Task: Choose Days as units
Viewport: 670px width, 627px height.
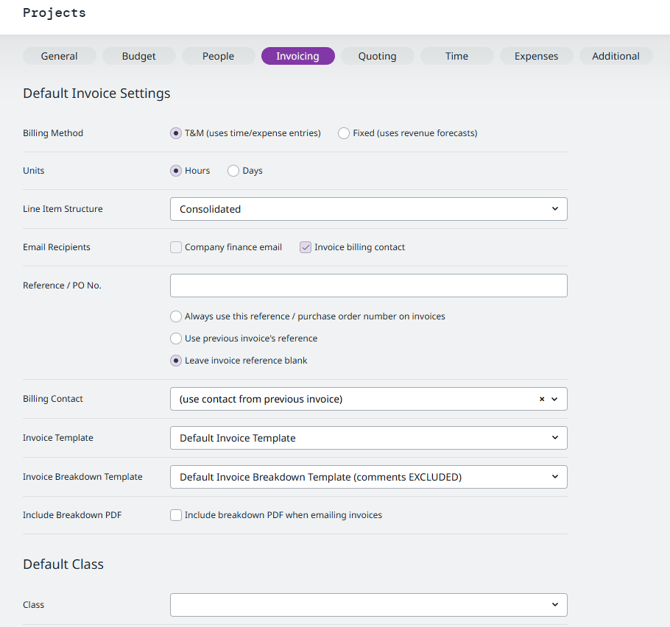Action: 233,171
